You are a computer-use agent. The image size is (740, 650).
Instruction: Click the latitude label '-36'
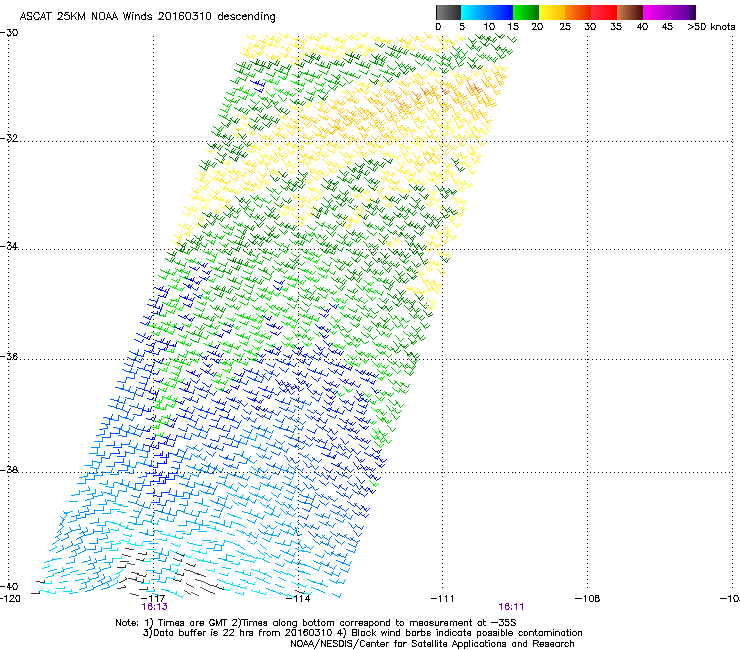(x=9, y=356)
